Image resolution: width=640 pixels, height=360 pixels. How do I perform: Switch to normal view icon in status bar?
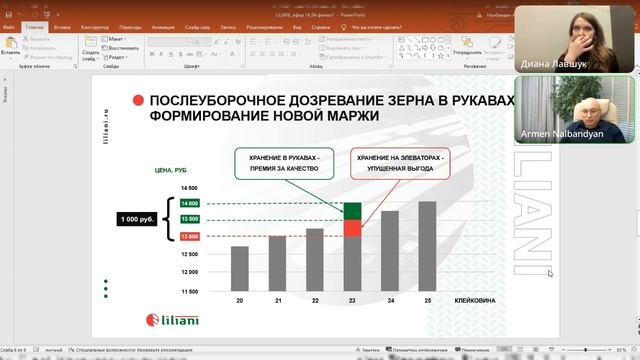tap(505, 350)
